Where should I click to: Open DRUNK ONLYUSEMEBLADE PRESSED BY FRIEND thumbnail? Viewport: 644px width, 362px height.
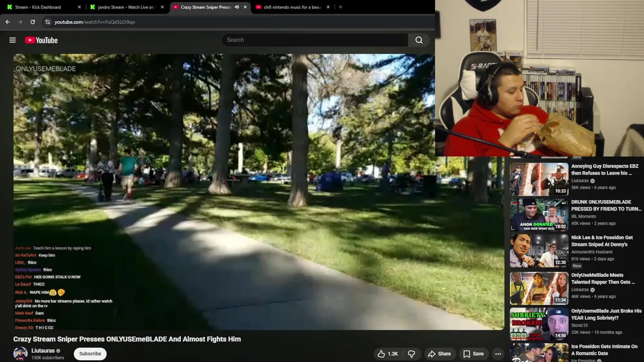[x=539, y=215]
